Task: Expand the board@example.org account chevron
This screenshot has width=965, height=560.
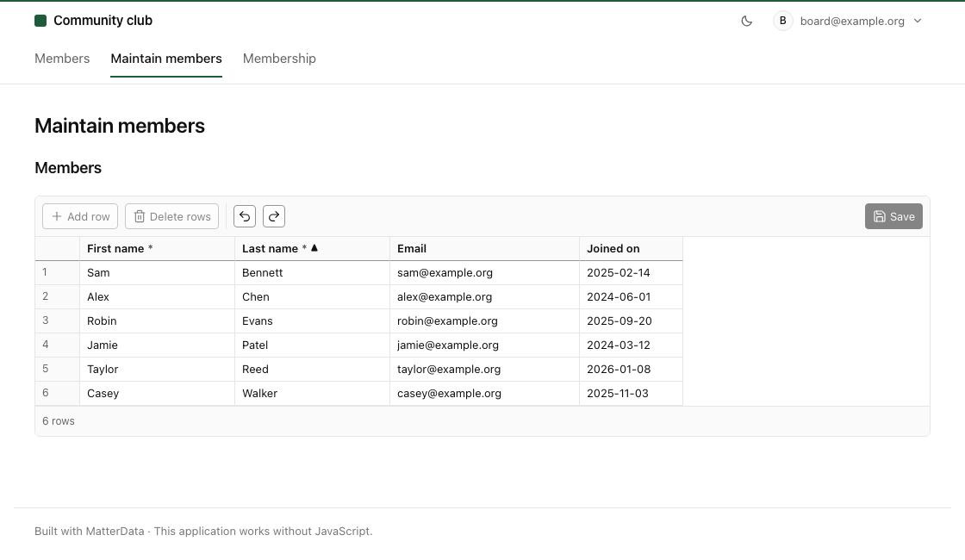Action: coord(918,21)
